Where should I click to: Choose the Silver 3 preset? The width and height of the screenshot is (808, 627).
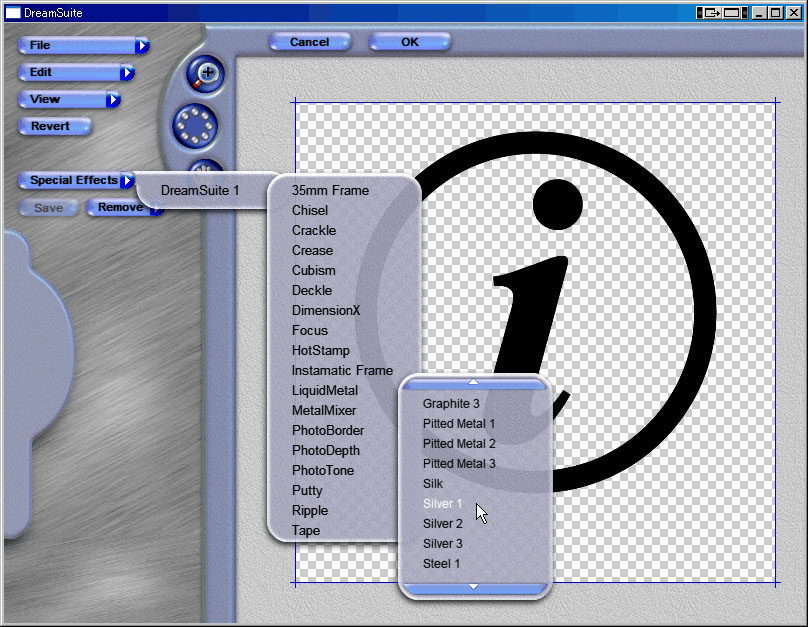tap(443, 544)
